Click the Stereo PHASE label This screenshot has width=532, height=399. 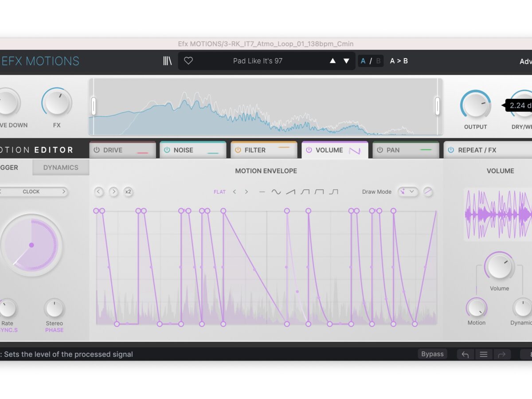tap(54, 330)
